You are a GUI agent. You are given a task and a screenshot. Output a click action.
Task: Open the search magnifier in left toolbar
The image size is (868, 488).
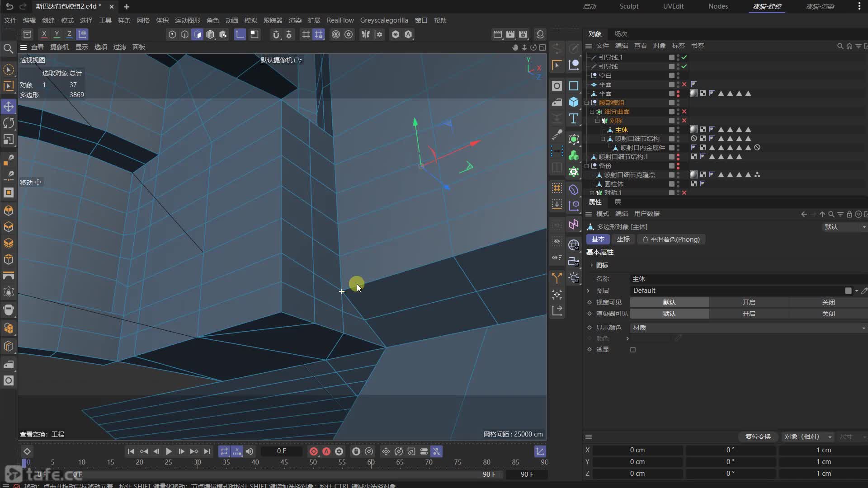8,48
